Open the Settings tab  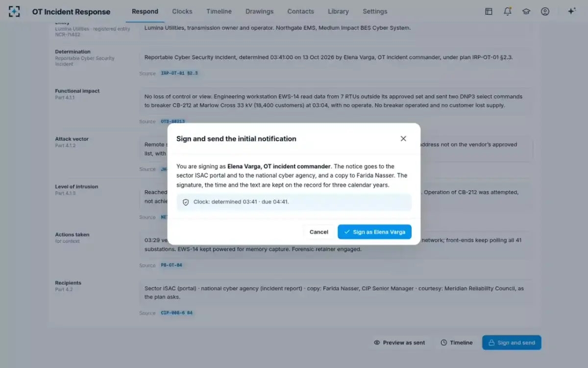[x=375, y=11]
